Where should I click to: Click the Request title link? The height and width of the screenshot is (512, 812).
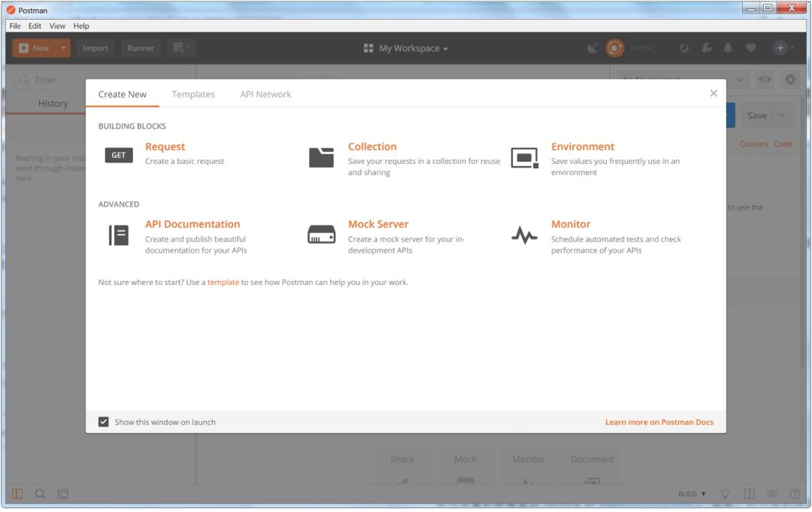pos(165,147)
